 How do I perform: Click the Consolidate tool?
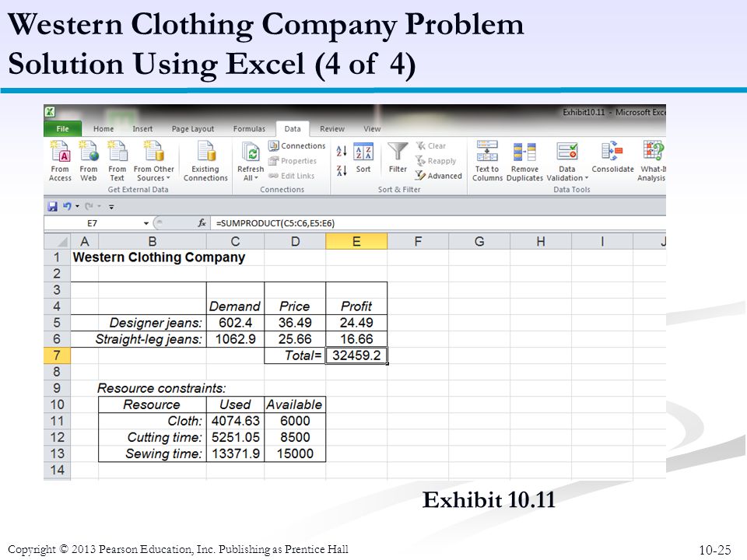tap(612, 157)
